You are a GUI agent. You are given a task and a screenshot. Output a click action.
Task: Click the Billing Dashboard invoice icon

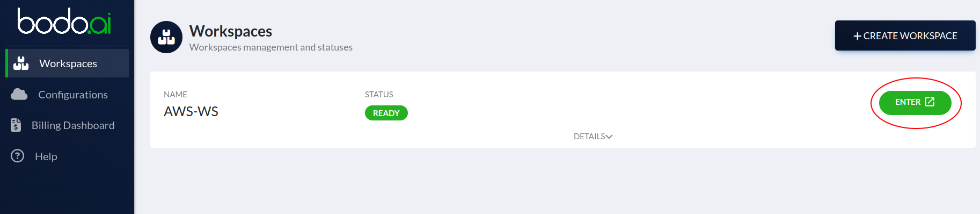[x=16, y=125]
